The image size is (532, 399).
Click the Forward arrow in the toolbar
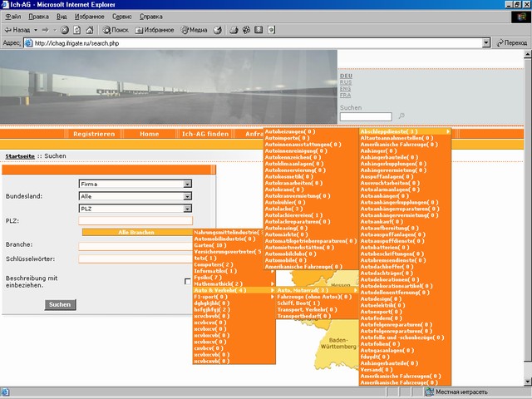coord(46,30)
